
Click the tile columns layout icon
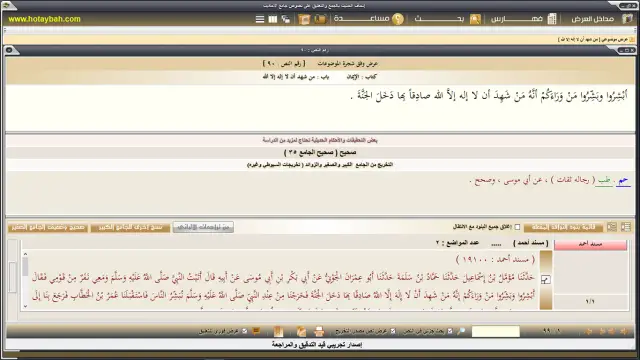(273, 19)
